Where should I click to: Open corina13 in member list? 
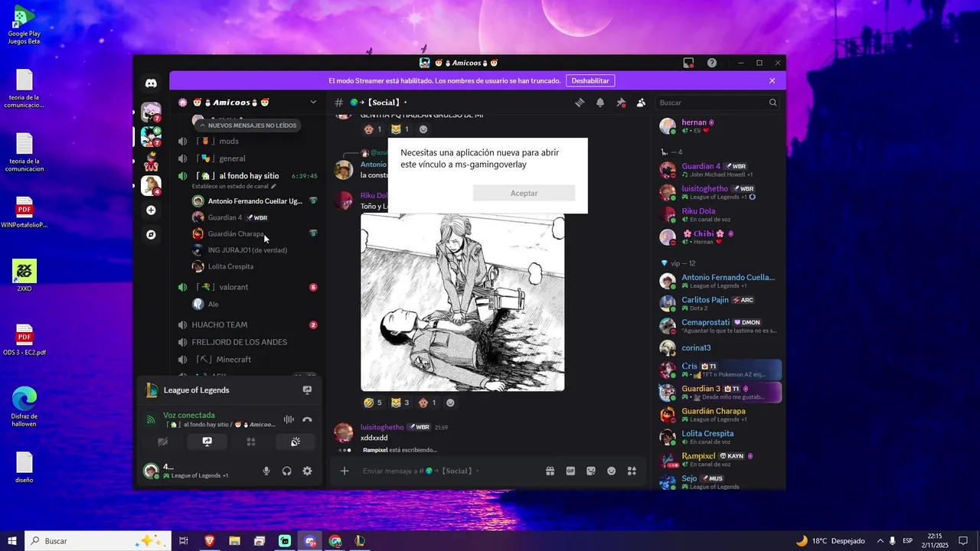(719, 348)
